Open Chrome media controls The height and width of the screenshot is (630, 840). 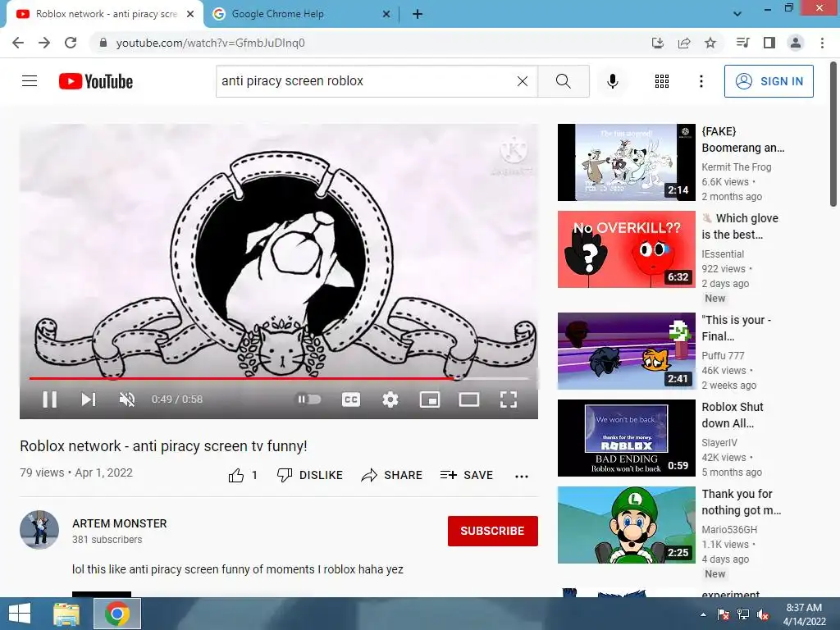pos(743,43)
